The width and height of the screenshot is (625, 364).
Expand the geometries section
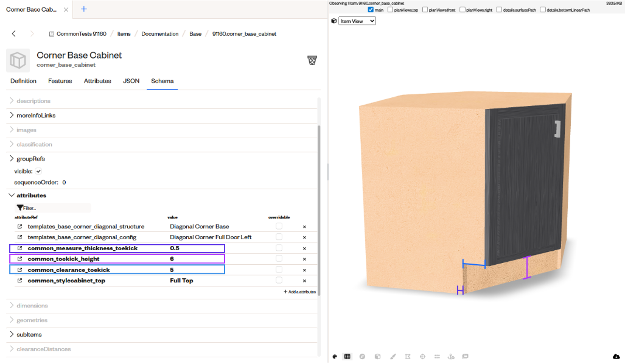[x=12, y=320]
